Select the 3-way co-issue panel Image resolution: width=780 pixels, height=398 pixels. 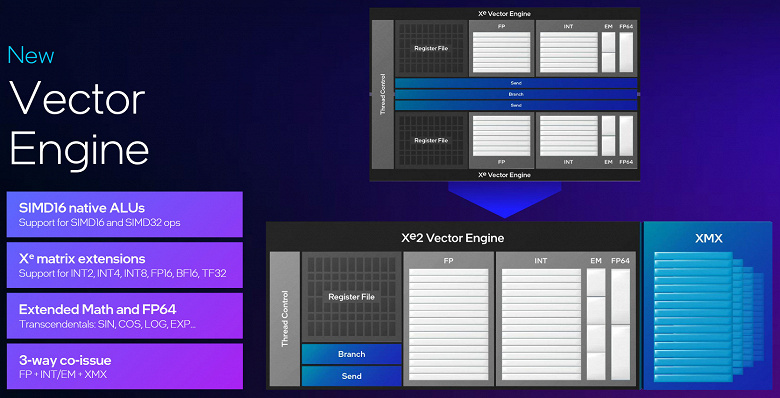pyautogui.click(x=124, y=366)
